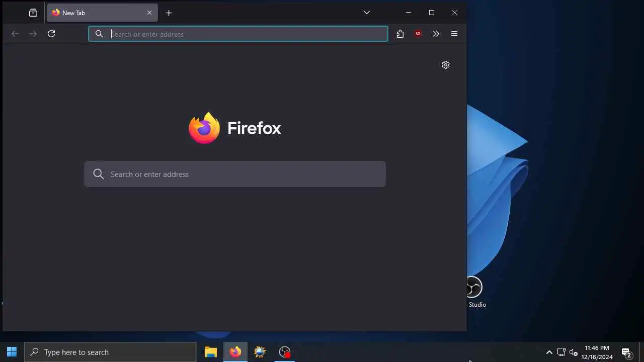
Task: Open the Extensions puzzle icon
Action: point(400,34)
